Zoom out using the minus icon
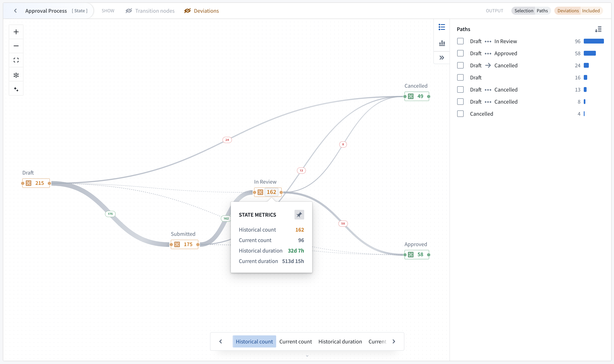This screenshot has height=364, width=614. click(16, 46)
